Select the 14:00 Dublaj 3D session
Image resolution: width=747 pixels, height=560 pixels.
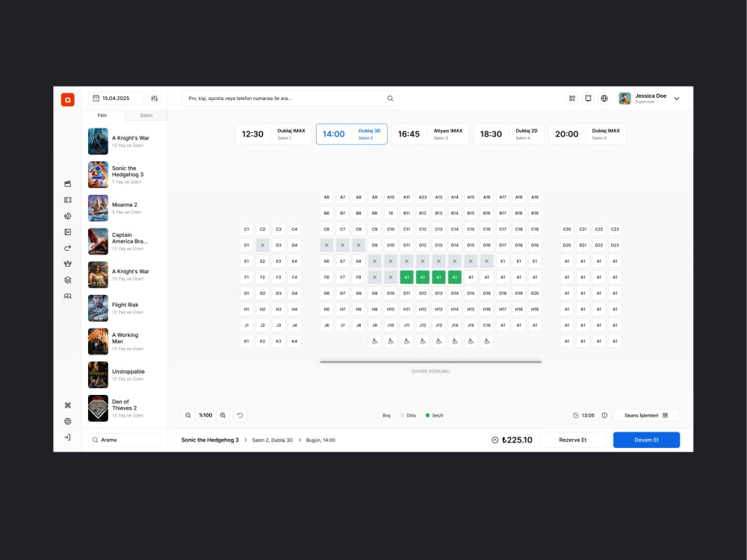point(352,134)
